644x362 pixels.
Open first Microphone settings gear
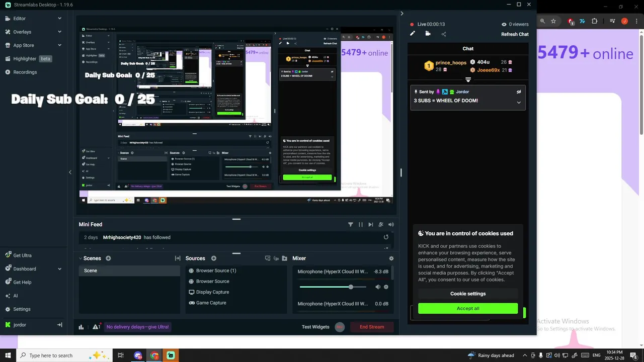point(386,287)
